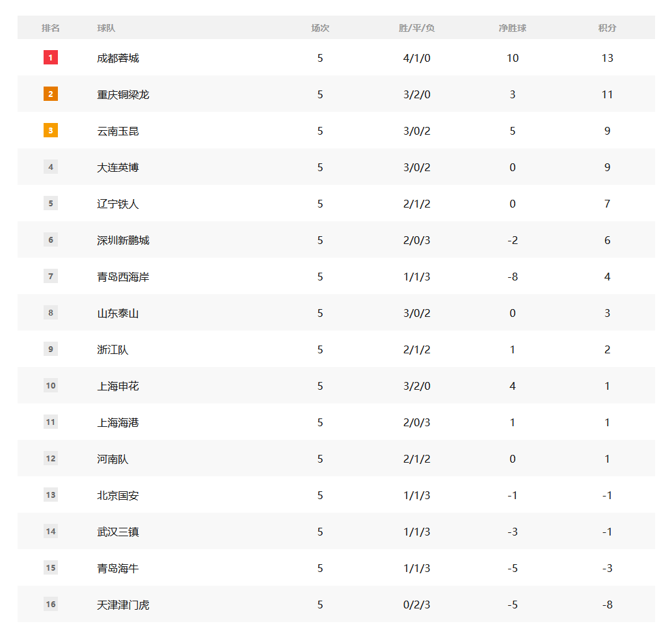Click the yellow rank 3 badge
Viewport: 672px width, 626px height.
click(x=51, y=131)
